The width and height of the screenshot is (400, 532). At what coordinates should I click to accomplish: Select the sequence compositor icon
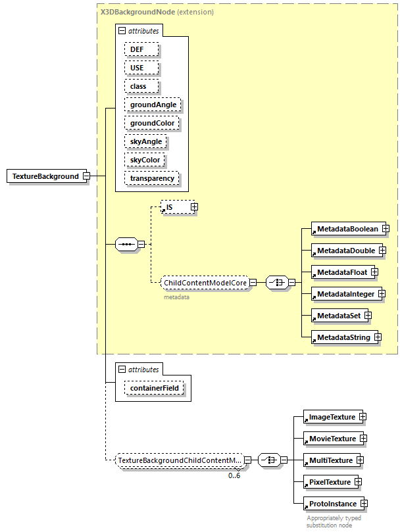click(x=127, y=244)
